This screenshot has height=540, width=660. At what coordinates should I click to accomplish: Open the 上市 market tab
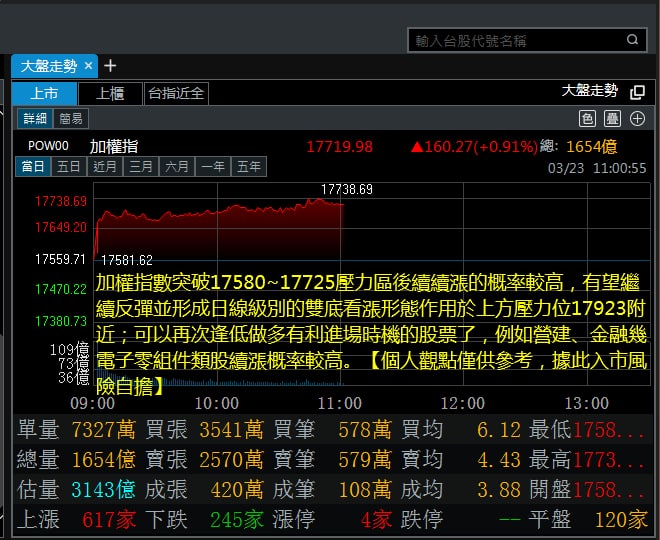(44, 94)
